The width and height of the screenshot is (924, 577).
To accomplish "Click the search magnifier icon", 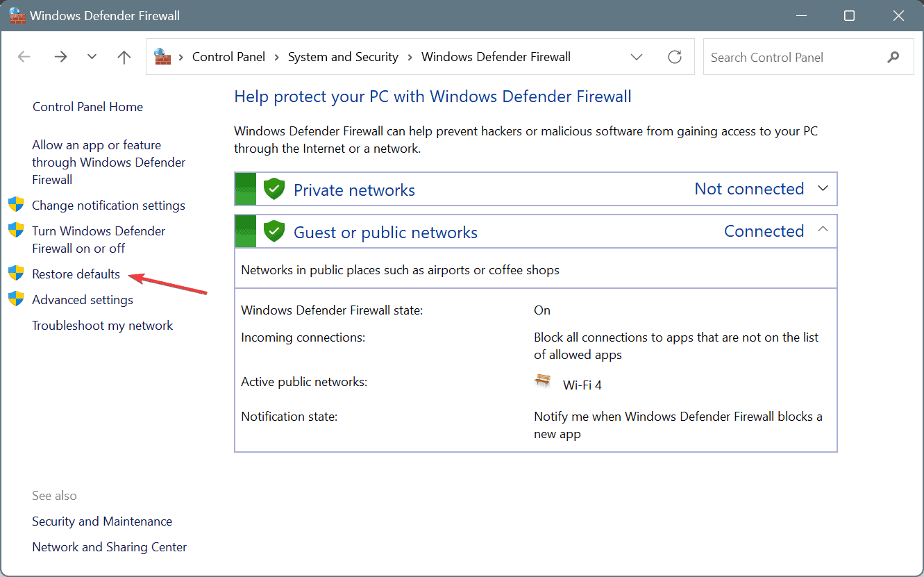I will coord(893,58).
